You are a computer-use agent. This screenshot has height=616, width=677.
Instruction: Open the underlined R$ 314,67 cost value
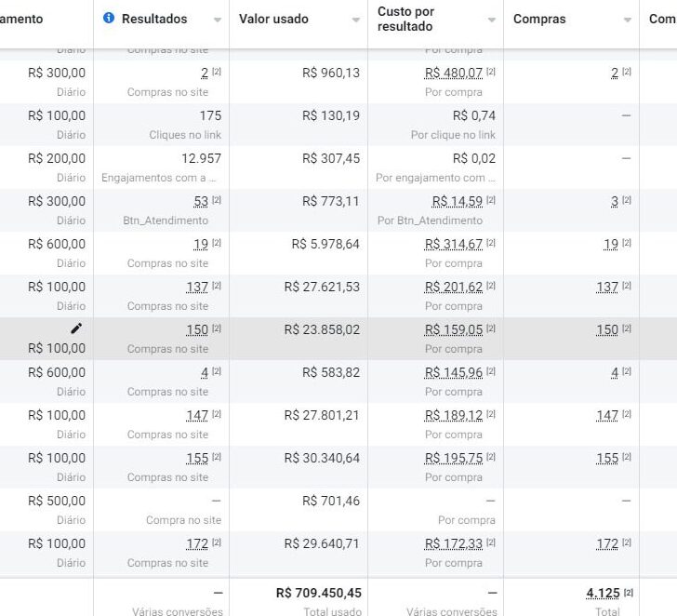454,244
